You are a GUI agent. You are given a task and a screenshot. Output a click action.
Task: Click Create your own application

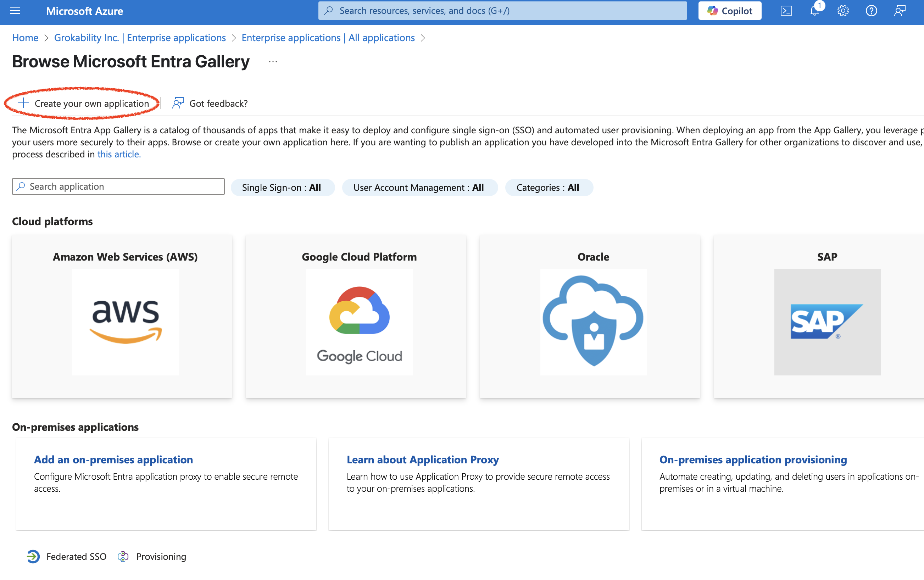(x=83, y=103)
